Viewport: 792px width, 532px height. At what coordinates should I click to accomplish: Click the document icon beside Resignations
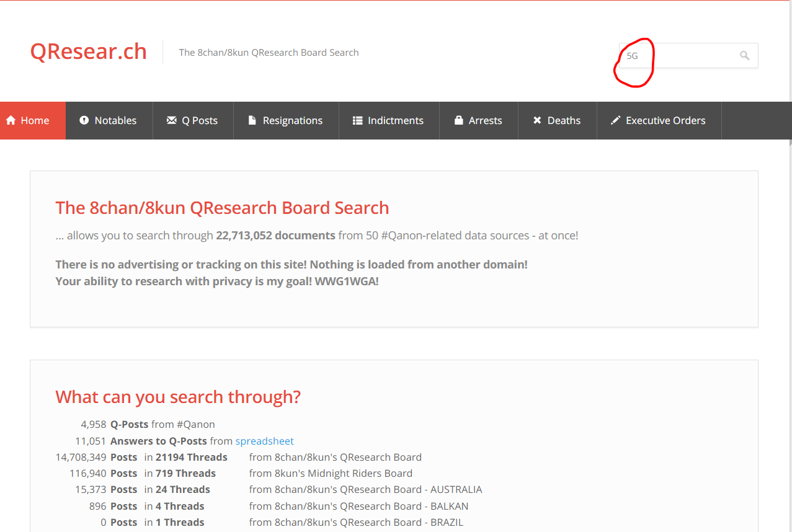point(252,120)
